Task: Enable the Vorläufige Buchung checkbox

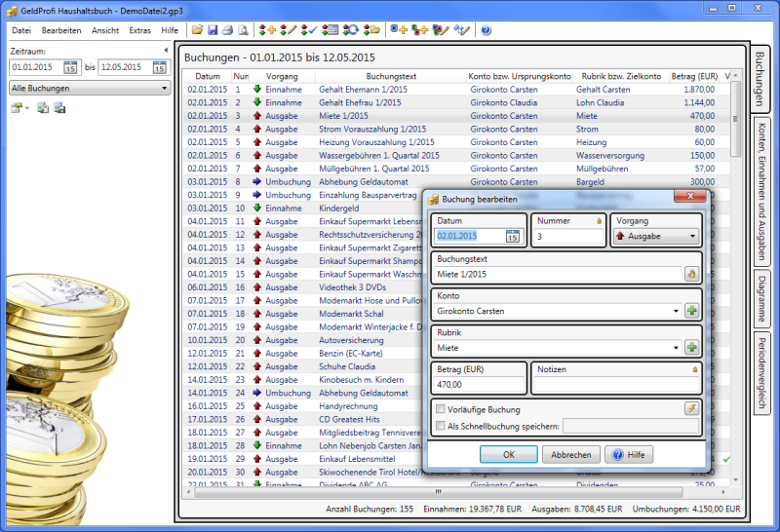Action: [443, 410]
